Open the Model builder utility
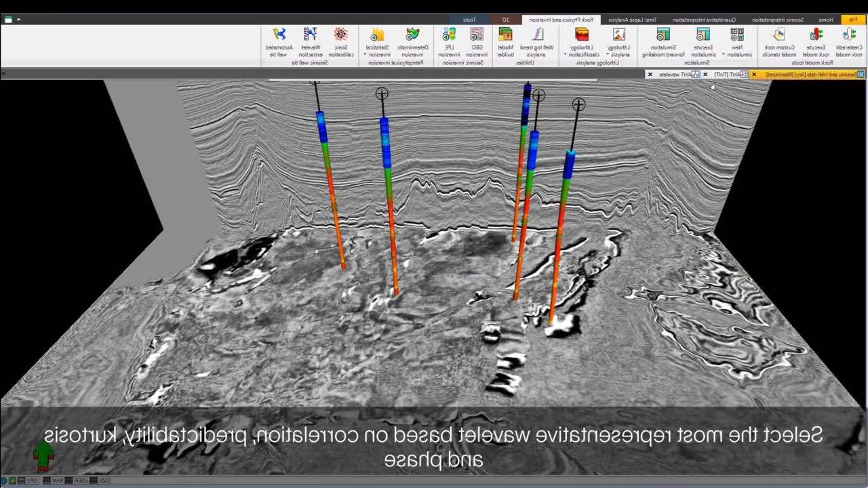 click(x=505, y=41)
